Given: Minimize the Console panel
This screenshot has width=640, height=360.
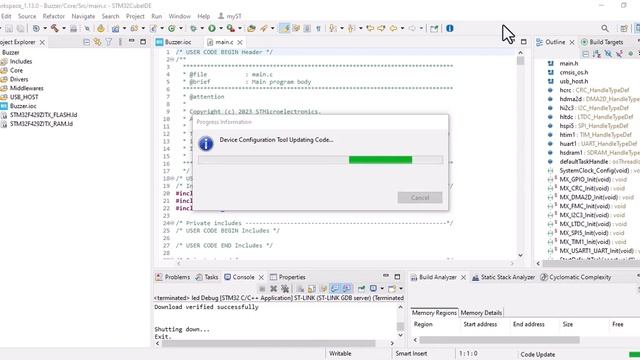Looking at the screenshot, I should click(x=386, y=276).
